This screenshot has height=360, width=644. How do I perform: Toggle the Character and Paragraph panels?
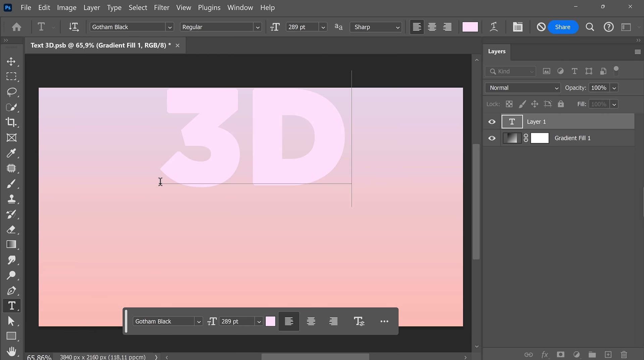click(517, 27)
